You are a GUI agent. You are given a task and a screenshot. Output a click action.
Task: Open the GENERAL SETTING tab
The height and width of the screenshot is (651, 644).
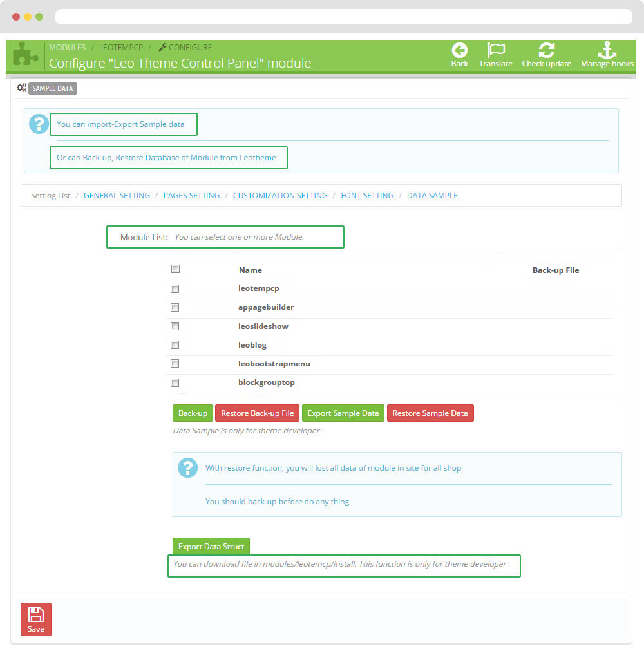click(x=117, y=196)
